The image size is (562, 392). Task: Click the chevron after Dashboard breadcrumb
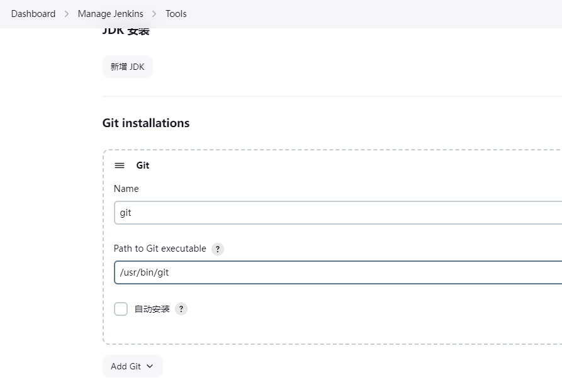(67, 14)
